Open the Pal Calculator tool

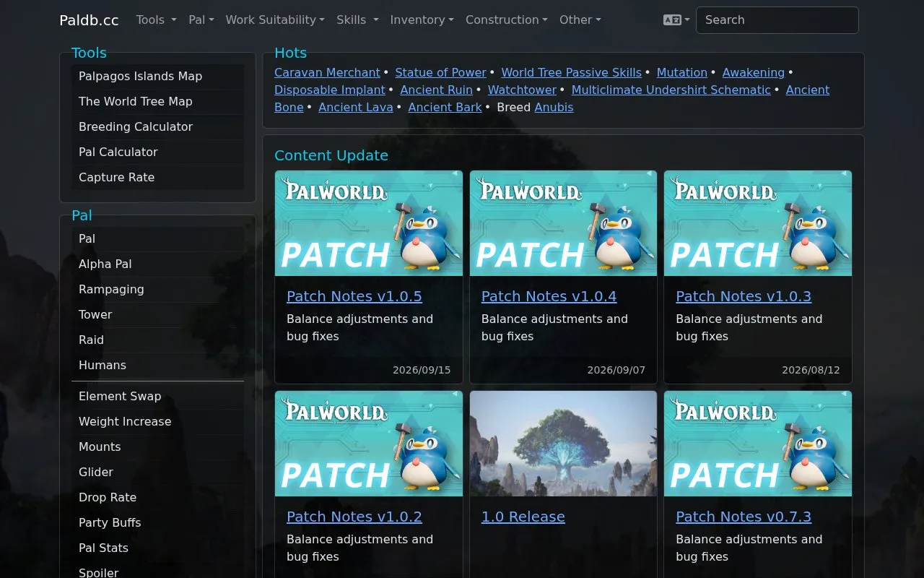(157, 152)
